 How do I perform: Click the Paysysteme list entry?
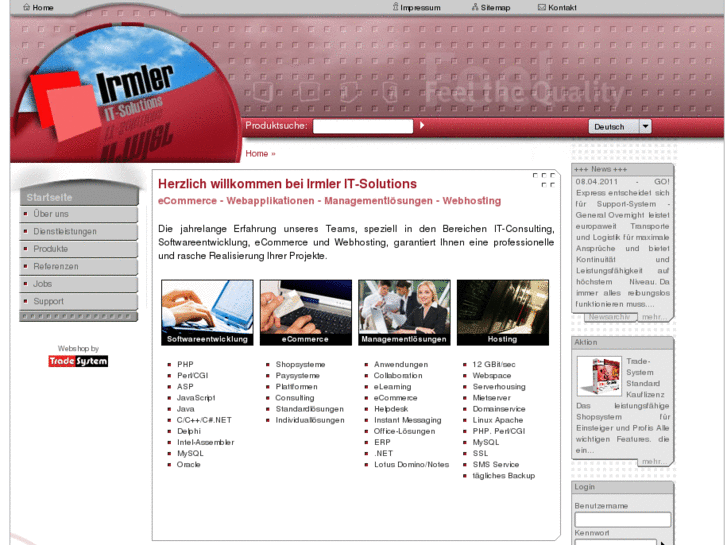coord(297,376)
